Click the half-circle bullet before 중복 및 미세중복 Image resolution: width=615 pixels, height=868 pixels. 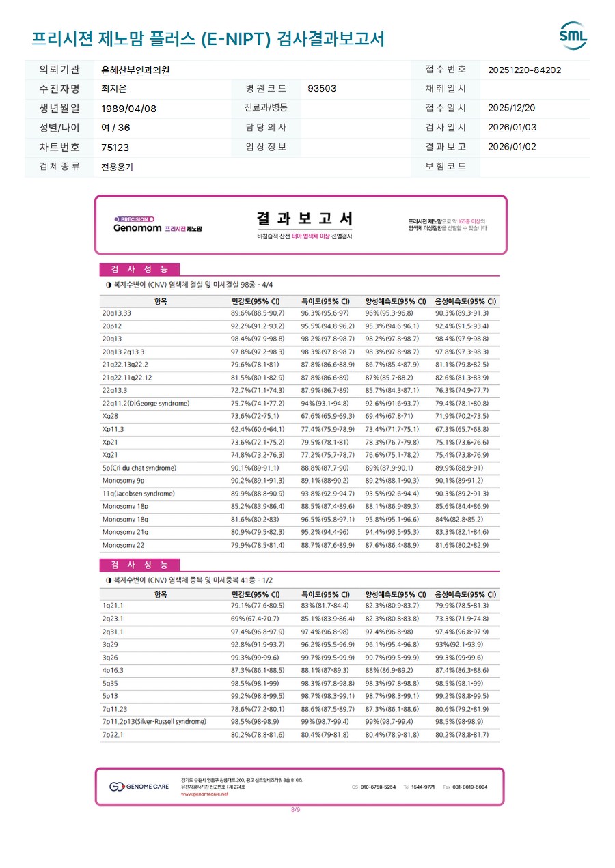pos(109,580)
